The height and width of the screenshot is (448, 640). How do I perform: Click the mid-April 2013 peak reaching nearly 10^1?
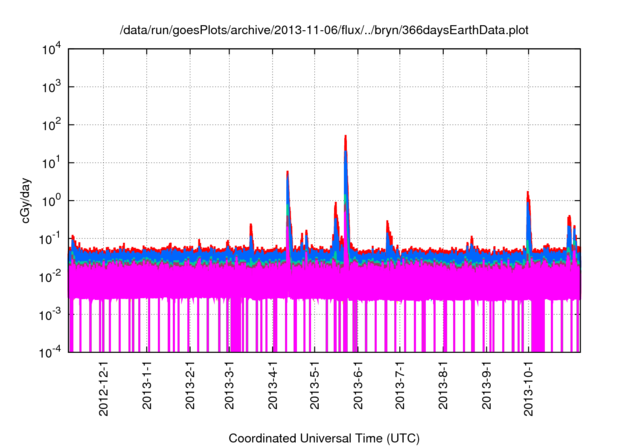pyautogui.click(x=288, y=175)
